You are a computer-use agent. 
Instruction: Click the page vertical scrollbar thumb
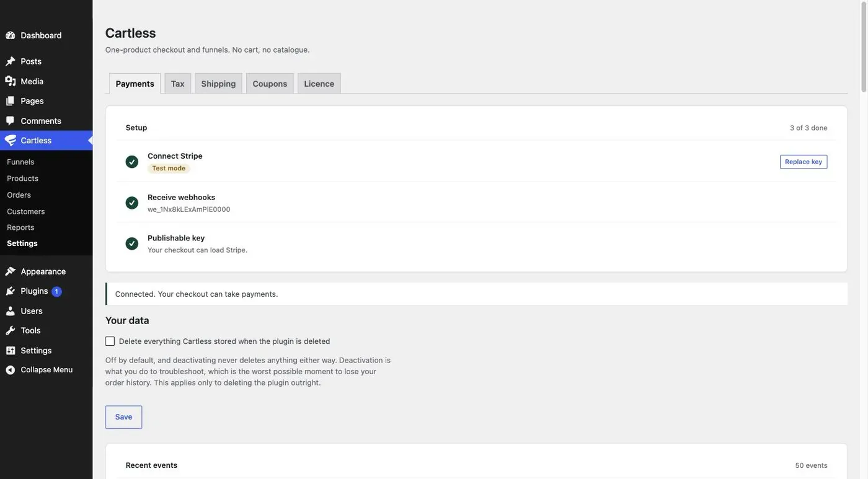pyautogui.click(x=864, y=47)
